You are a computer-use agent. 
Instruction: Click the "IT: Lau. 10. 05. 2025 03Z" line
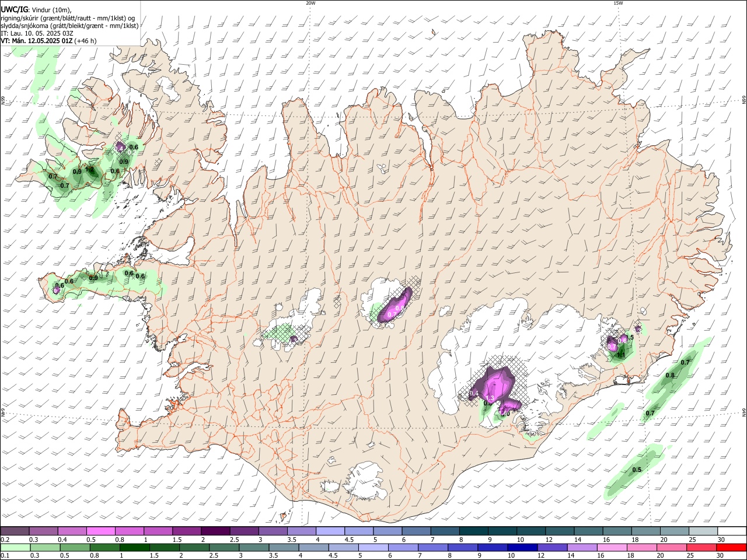point(37,33)
